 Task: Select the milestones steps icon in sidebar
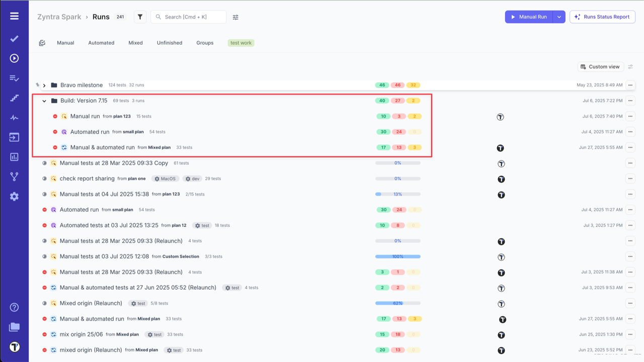(x=14, y=97)
